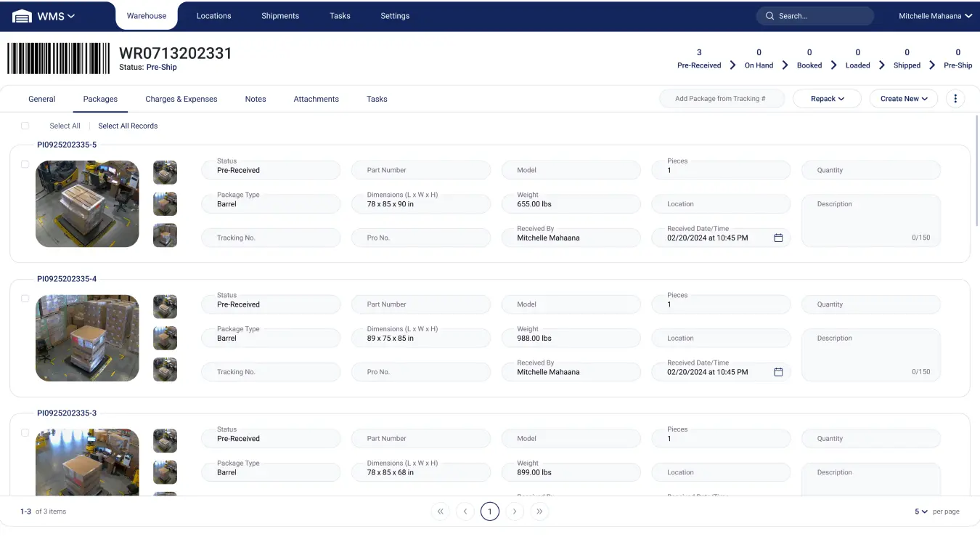Image resolution: width=980 pixels, height=542 pixels.
Task: Expand the Repack dropdown
Action: 827,99
